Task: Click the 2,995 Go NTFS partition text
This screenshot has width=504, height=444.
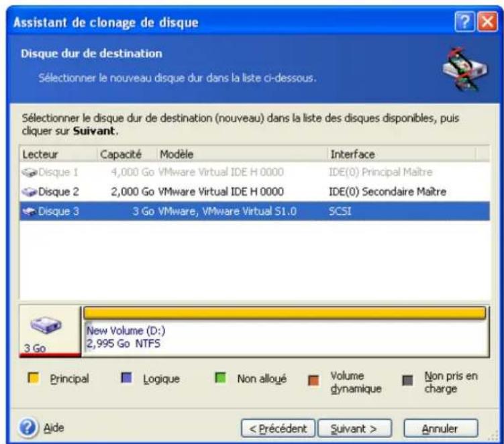Action: coord(123,344)
